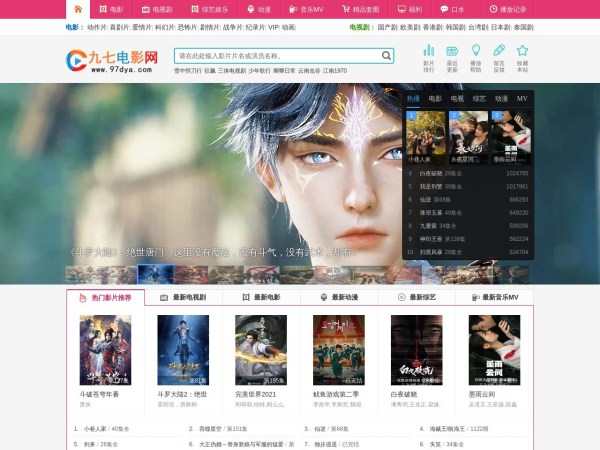Click 白夜破晓 in hot ranking list
The image size is (600, 450).
(x=429, y=173)
